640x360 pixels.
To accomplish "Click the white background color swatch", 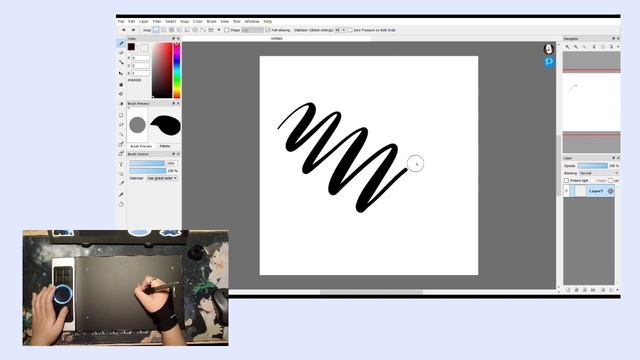I will 144,48.
